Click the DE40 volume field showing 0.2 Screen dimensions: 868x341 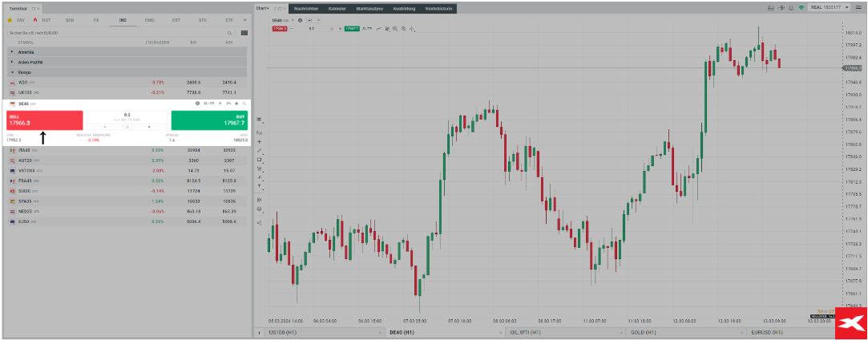(127, 116)
